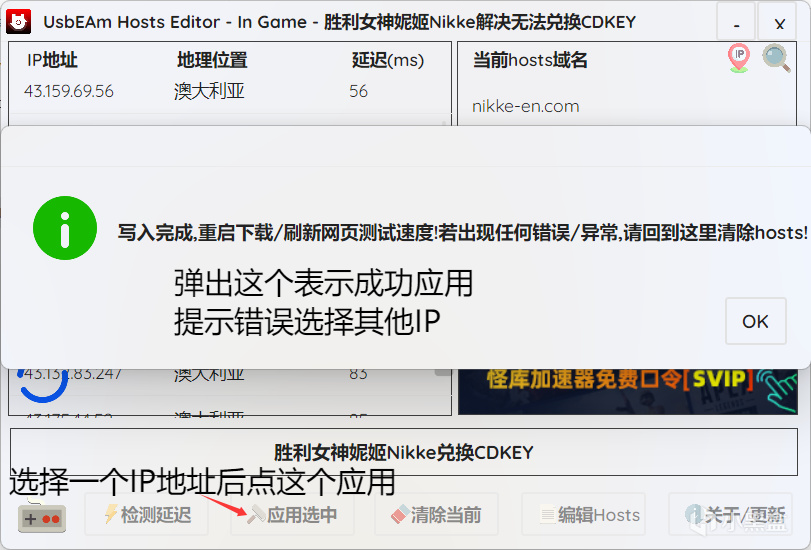Click the OK button in the dialog

(756, 321)
